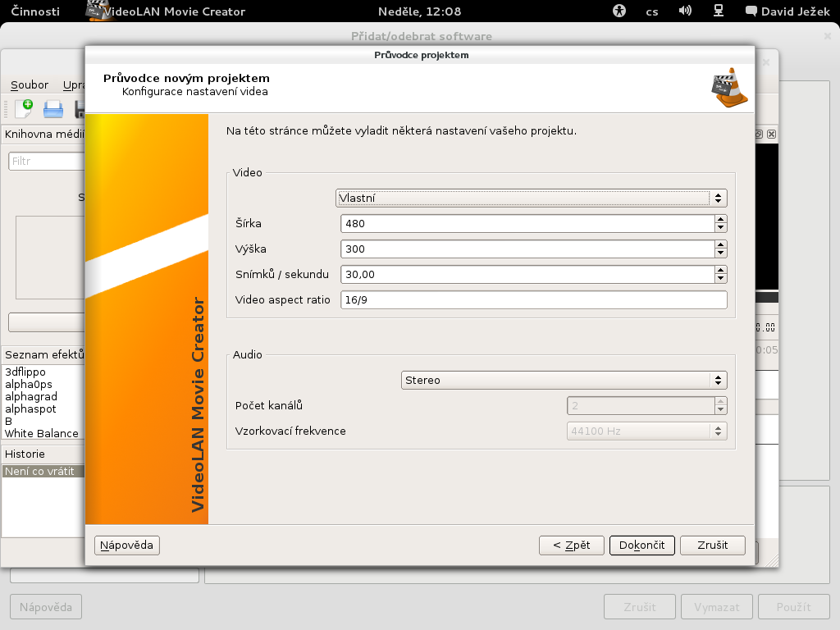
Task: Open the Činnosti activities overview
Action: tap(35, 11)
